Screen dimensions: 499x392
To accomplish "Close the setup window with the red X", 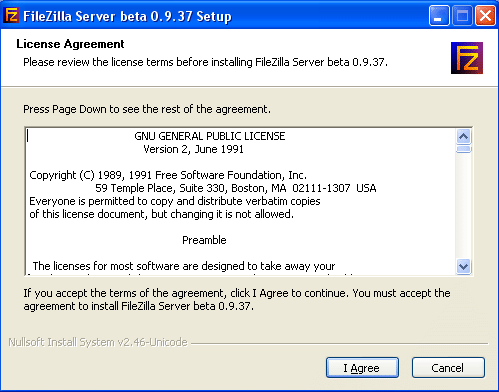I will coord(485,16).
